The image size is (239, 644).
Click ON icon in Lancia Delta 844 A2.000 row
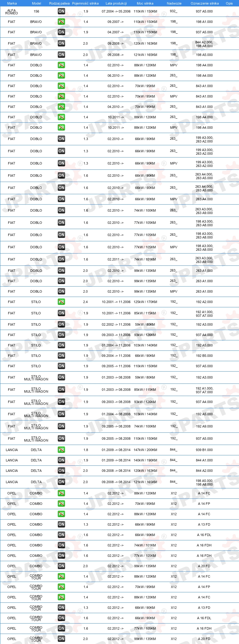coord(61,471)
